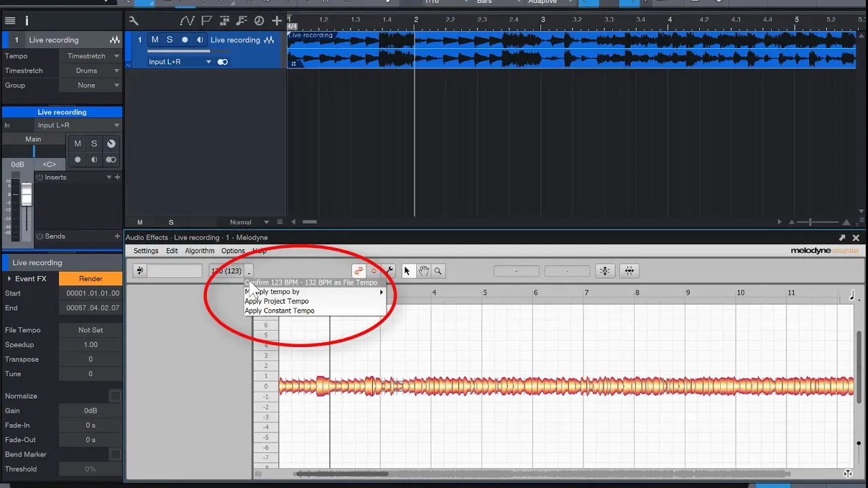Solo Live recording in the inspector channel

(94, 144)
